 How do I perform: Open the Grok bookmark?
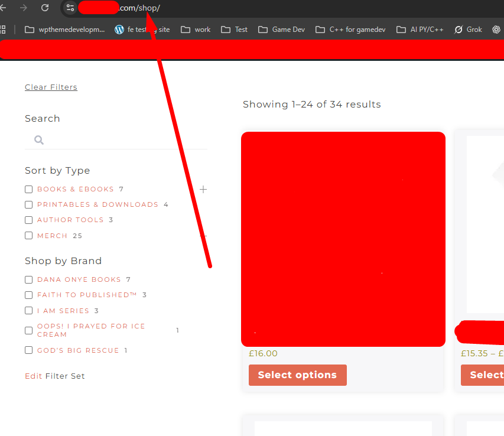click(x=468, y=30)
